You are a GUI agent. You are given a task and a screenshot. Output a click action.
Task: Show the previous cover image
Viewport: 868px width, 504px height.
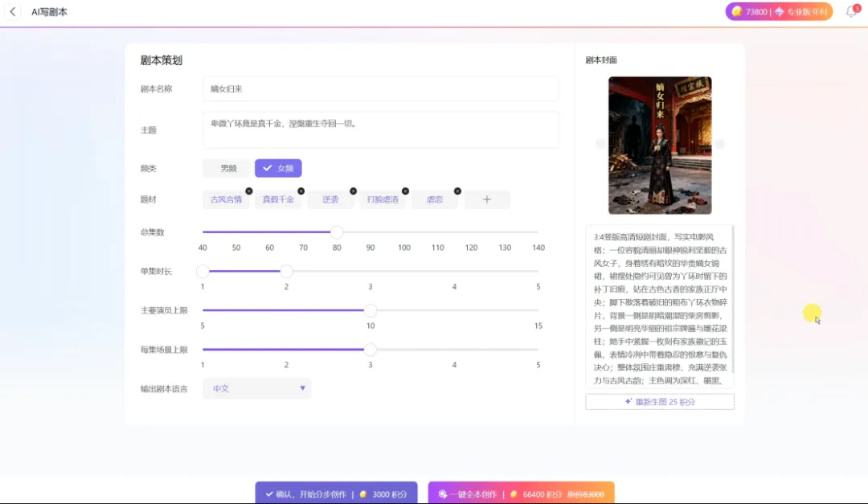click(600, 144)
